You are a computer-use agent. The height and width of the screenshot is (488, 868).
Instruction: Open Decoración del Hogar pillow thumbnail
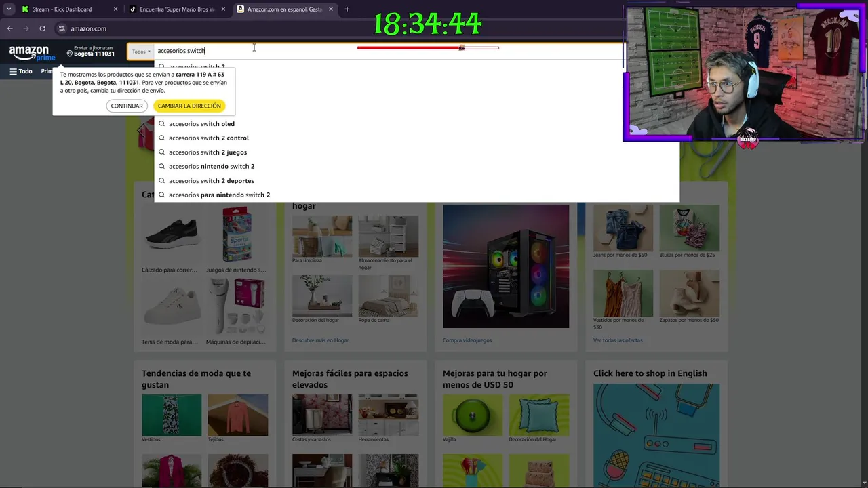[x=539, y=415]
